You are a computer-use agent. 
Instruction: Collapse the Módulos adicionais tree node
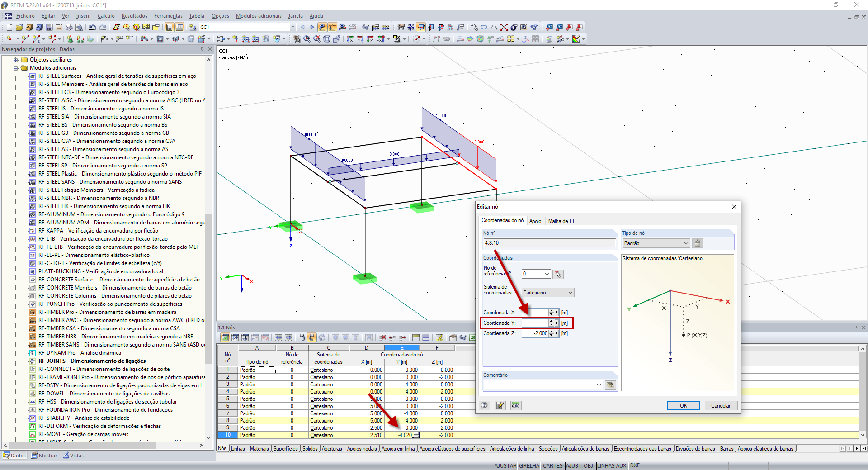coord(16,68)
